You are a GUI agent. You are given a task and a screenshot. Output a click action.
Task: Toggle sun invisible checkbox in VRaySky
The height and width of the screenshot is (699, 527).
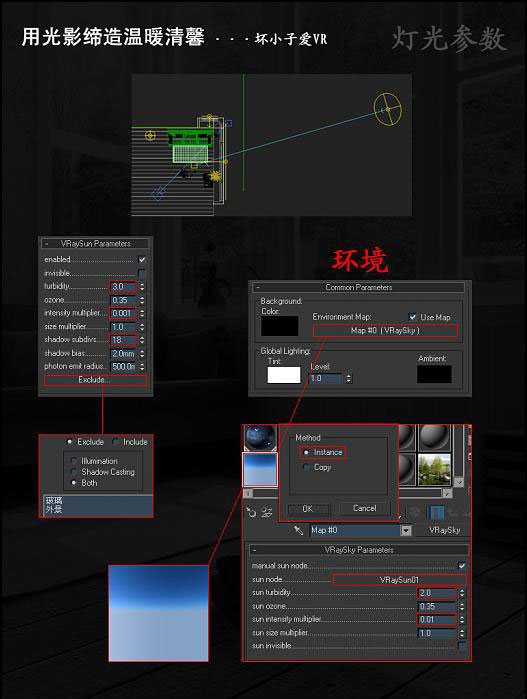click(x=462, y=646)
